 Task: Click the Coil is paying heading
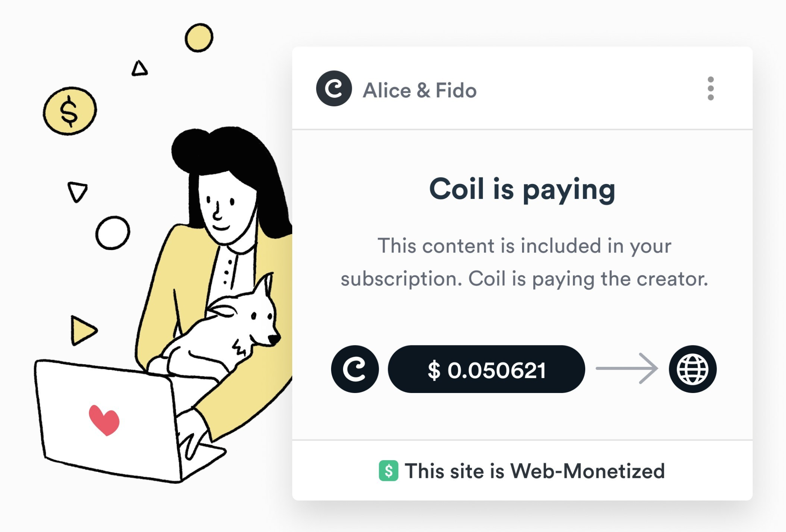[x=522, y=189]
